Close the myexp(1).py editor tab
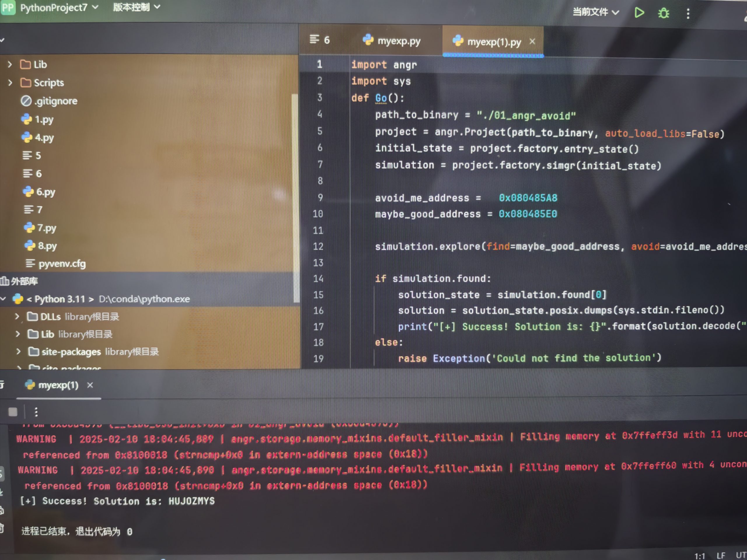The height and width of the screenshot is (560, 747). 532,41
